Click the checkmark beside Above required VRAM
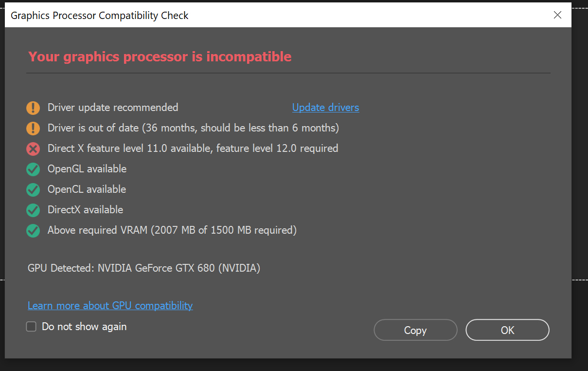588x371 pixels. 33,230
